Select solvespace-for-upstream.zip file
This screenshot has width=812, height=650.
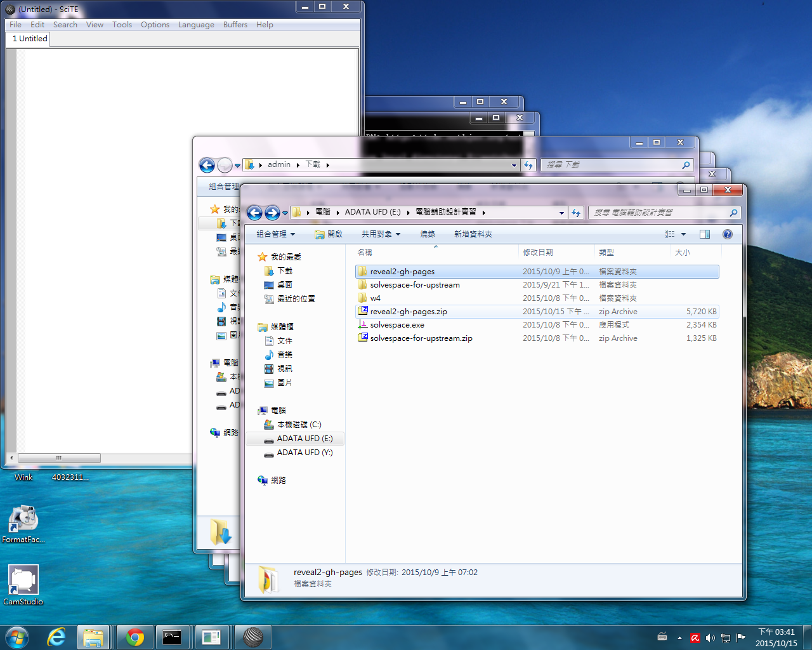point(537,338)
